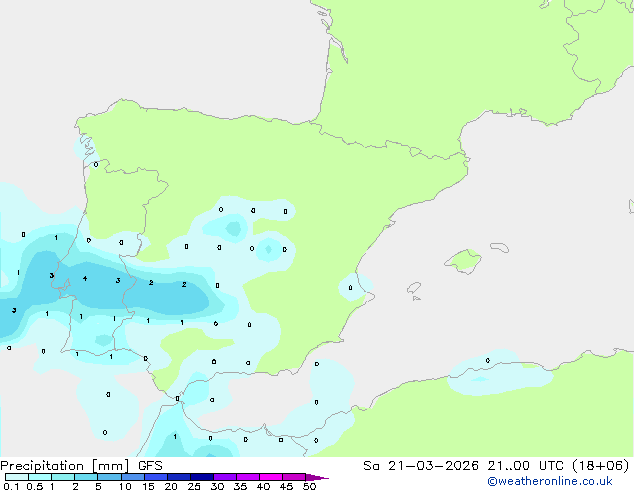Viewport: 634px width, 490px height.
Task: Click the Mallorca island on the map
Action: (x=463, y=262)
